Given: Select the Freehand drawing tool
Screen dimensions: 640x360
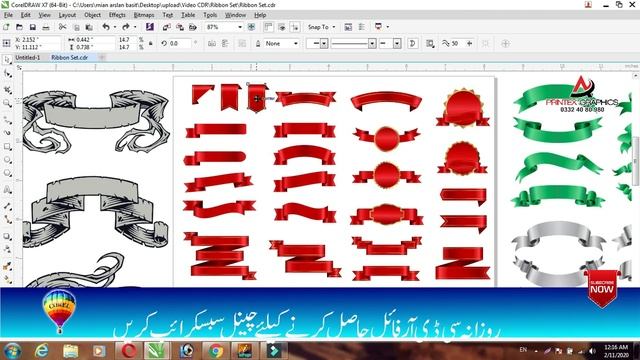Looking at the screenshot, I should pyautogui.click(x=7, y=120).
